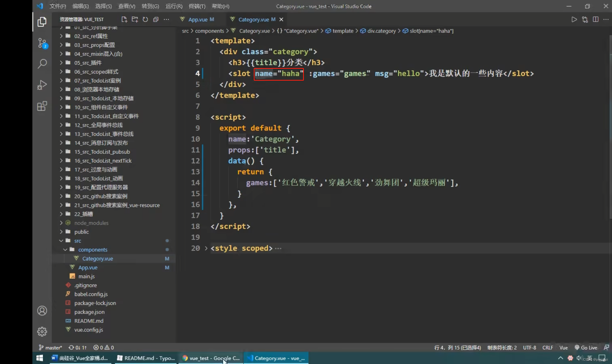Screen dimensions: 612x364
Task: Click the volume icon in system tray
Action: [579, 358]
